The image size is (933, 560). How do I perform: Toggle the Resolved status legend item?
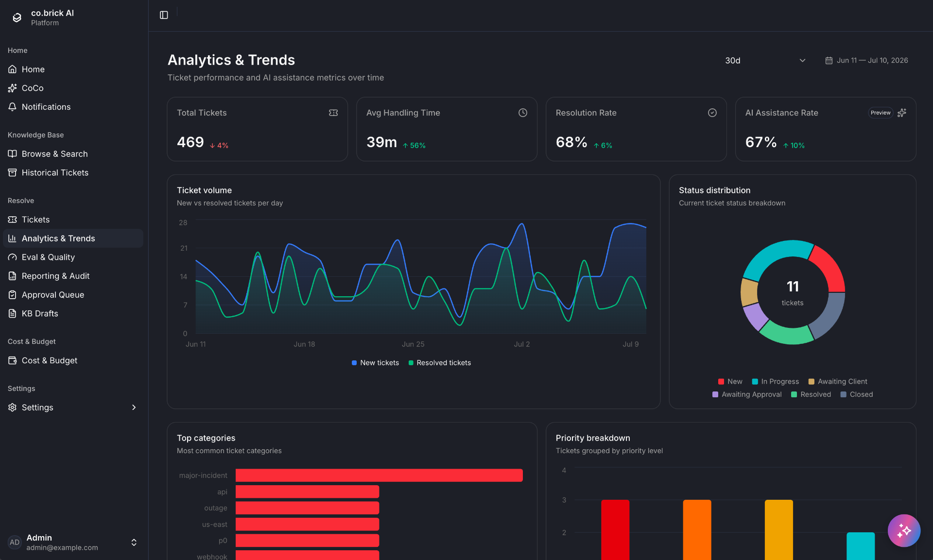point(811,394)
